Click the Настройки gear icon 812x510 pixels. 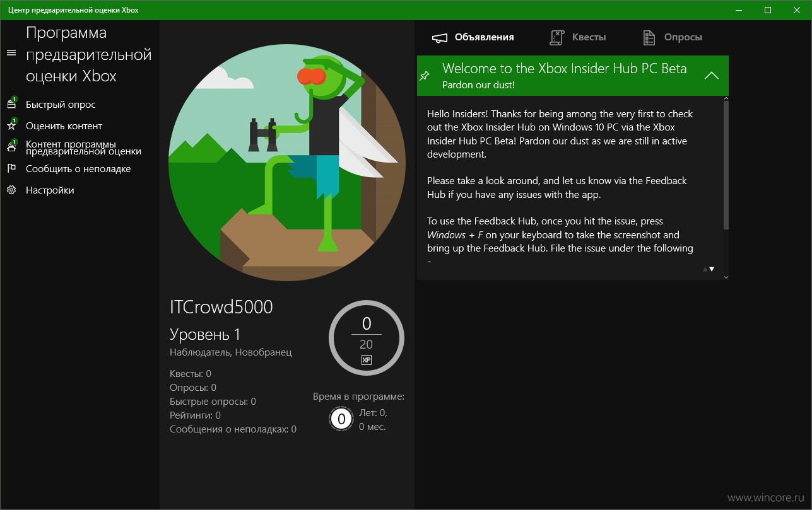pyautogui.click(x=11, y=190)
